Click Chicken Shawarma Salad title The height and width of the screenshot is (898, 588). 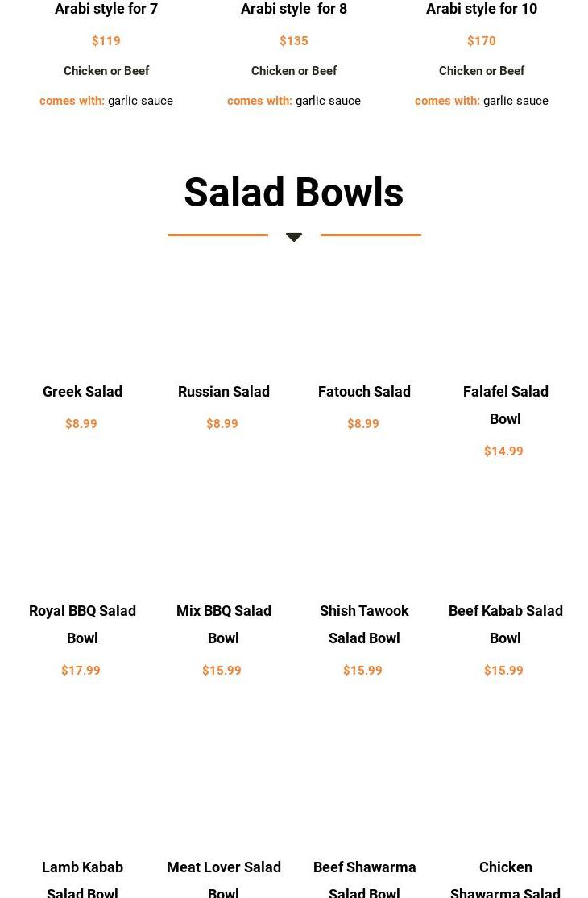point(505,878)
